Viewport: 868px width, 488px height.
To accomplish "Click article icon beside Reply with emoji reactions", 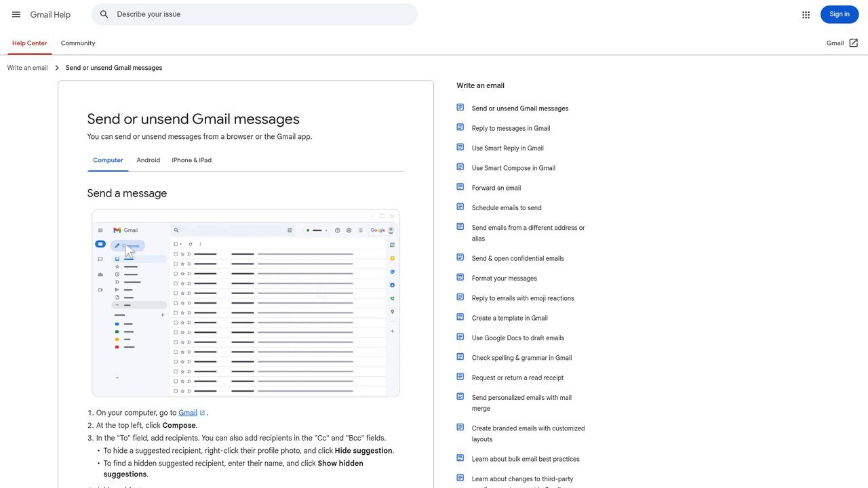I will pyautogui.click(x=460, y=298).
